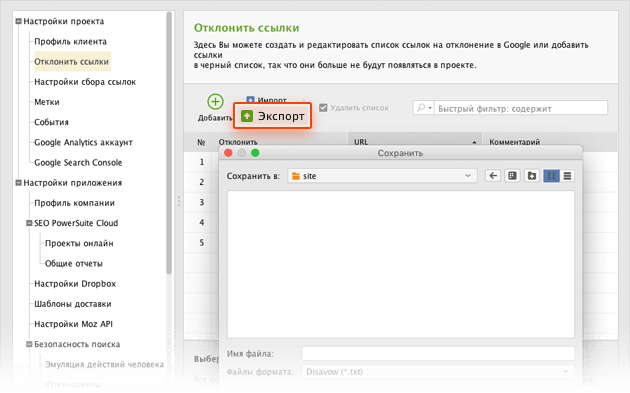Open the quick filter magnifier dropdown
The image size is (630, 393).
pos(423,108)
